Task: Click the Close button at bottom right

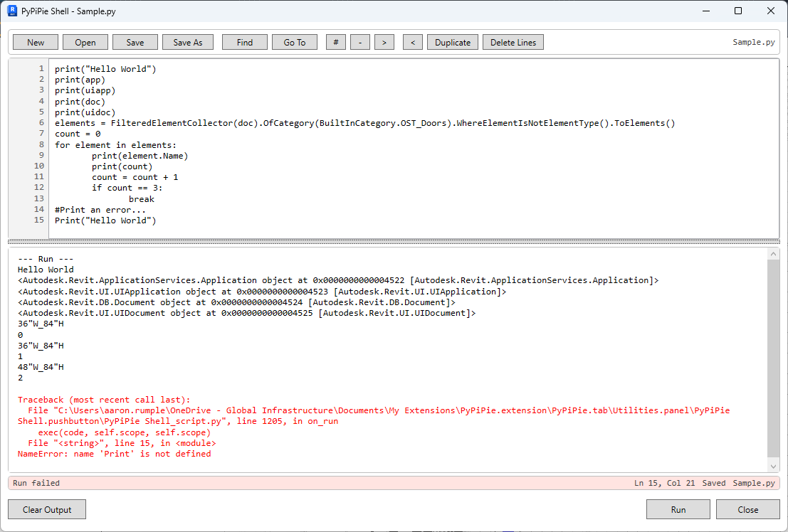Action: coord(747,509)
